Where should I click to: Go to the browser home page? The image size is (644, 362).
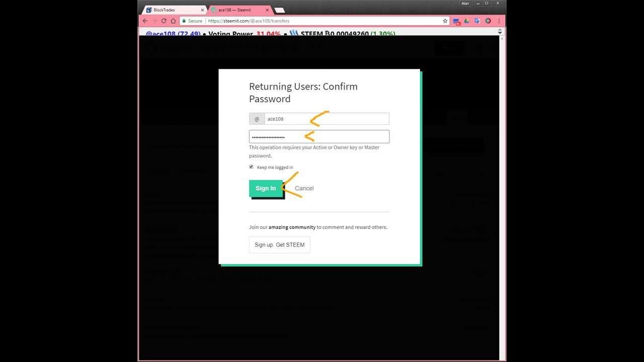click(x=174, y=21)
